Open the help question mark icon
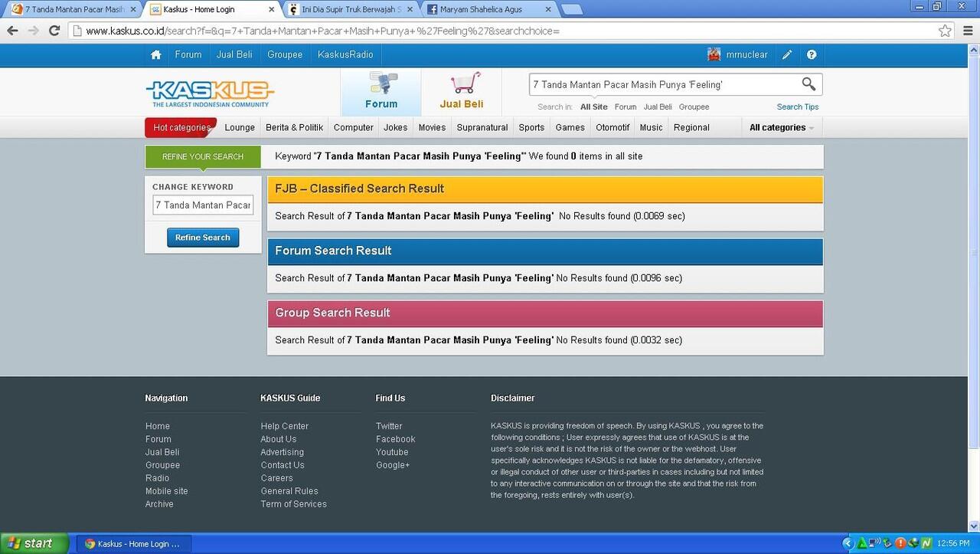The width and height of the screenshot is (980, 554). [x=812, y=54]
